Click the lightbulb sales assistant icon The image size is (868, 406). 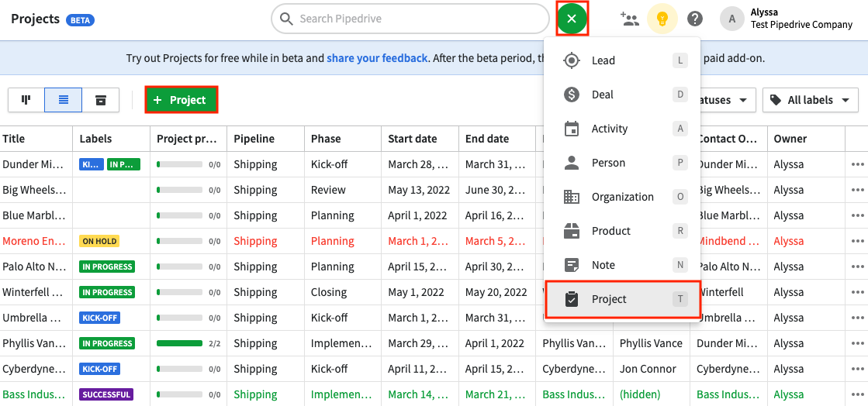662,19
